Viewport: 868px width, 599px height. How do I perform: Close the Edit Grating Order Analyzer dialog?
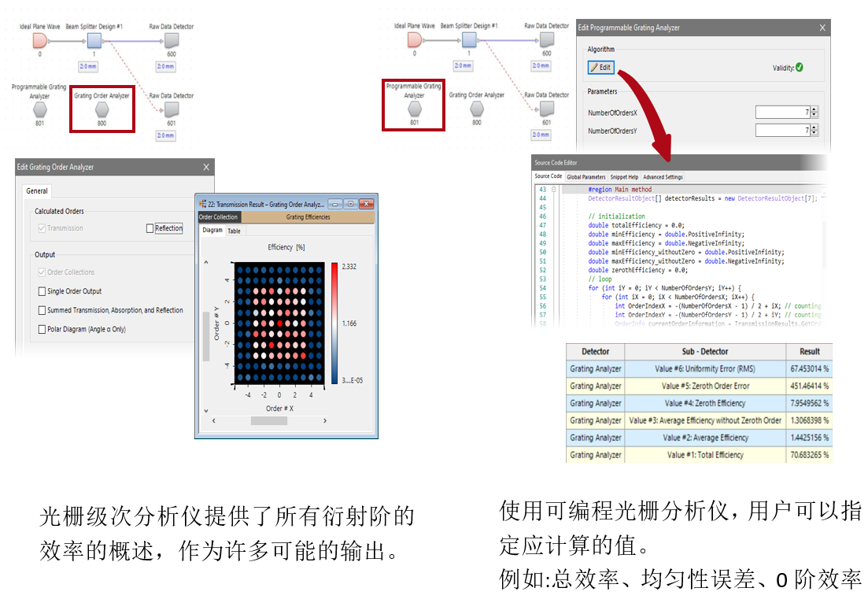pos(206,167)
